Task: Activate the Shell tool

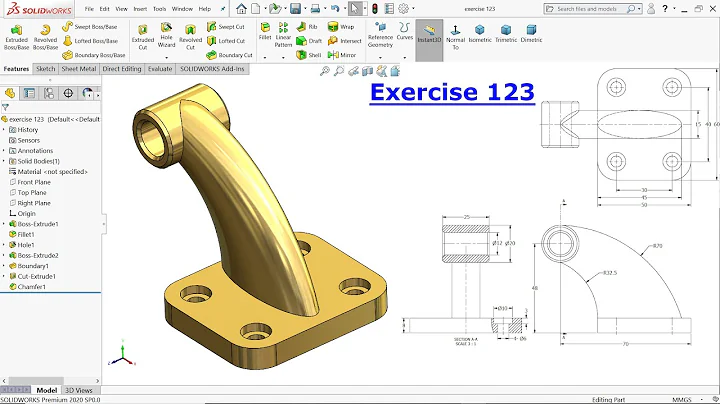Action: coord(309,55)
